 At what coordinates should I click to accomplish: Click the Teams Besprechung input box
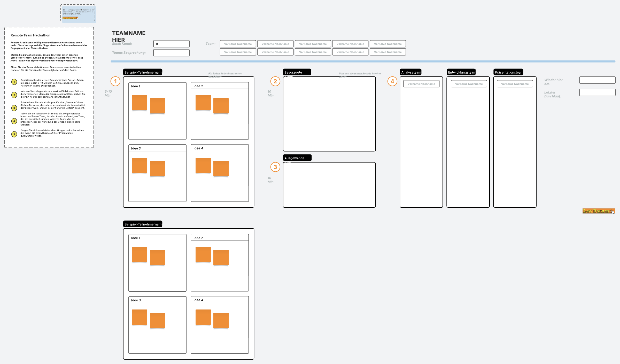(171, 53)
